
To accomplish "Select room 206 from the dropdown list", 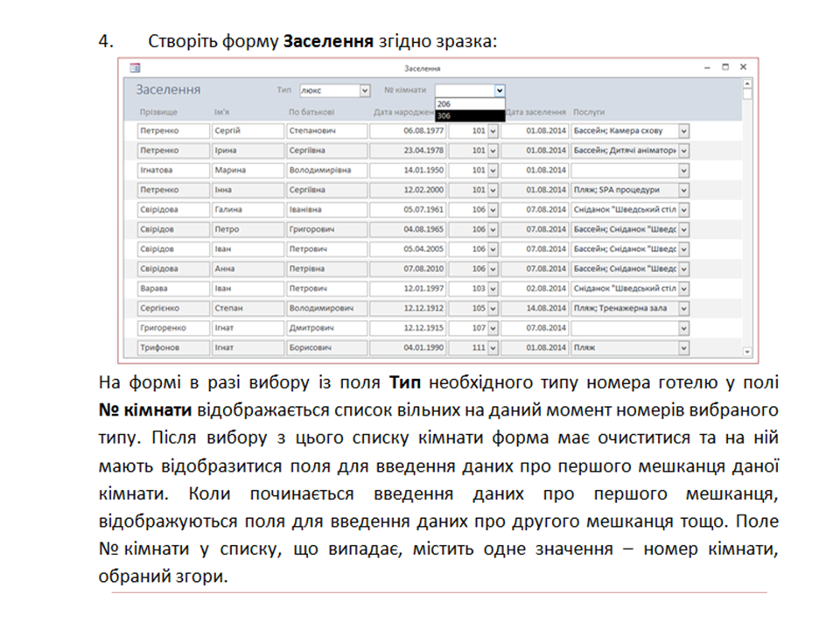I will pyautogui.click(x=470, y=104).
